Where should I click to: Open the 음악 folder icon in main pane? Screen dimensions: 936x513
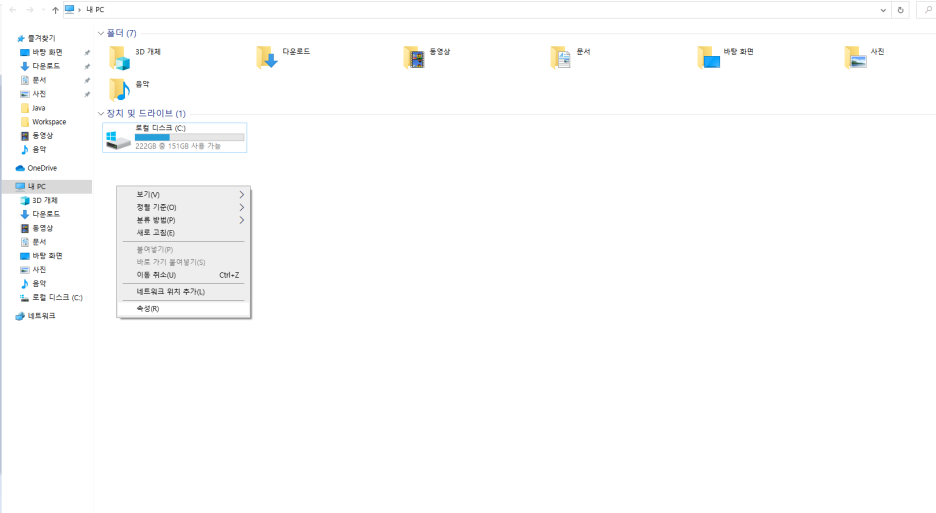119,90
